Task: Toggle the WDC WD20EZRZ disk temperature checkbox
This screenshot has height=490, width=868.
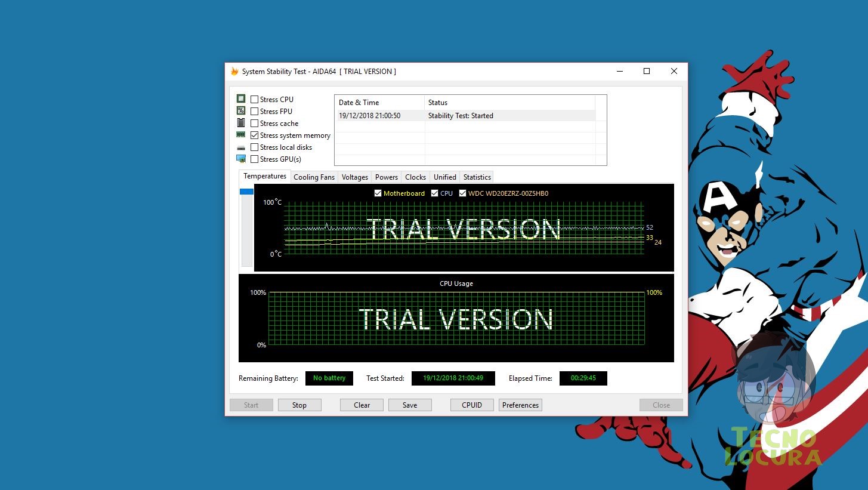Action: [x=462, y=193]
